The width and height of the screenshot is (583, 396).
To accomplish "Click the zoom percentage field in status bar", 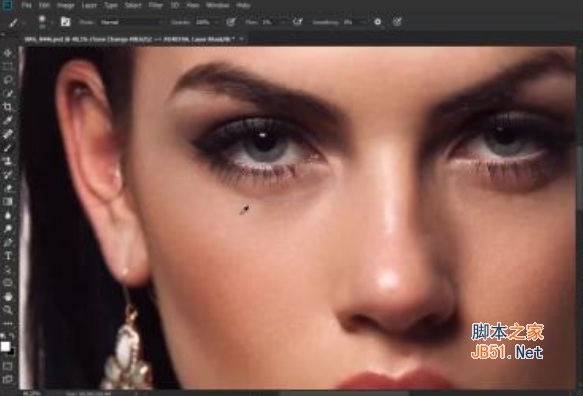I will click(x=32, y=393).
